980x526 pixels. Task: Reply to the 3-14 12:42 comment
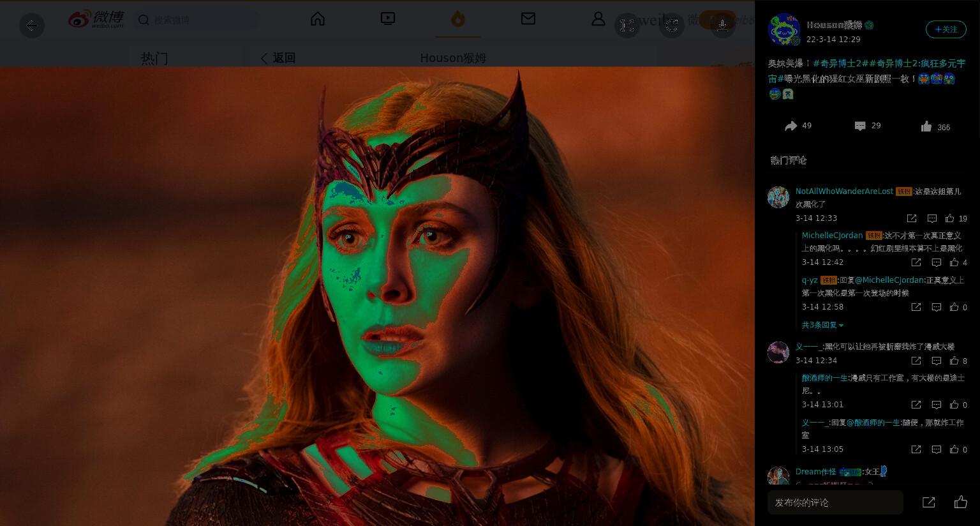coord(937,262)
